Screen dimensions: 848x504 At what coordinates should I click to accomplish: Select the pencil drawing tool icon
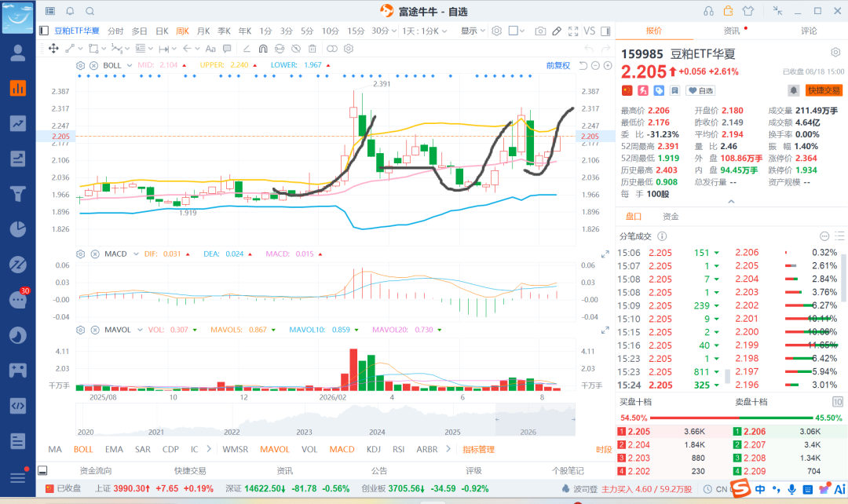pyautogui.click(x=557, y=31)
